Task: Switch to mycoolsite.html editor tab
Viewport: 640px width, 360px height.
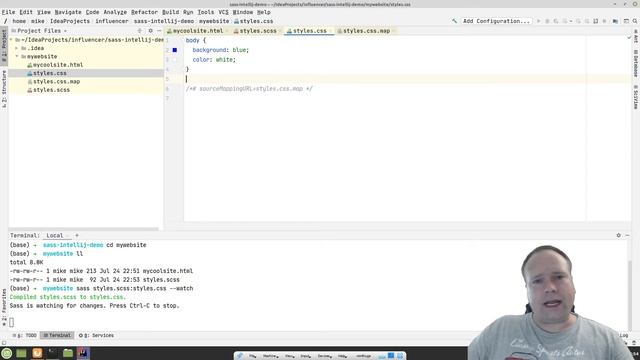Action: click(198, 31)
